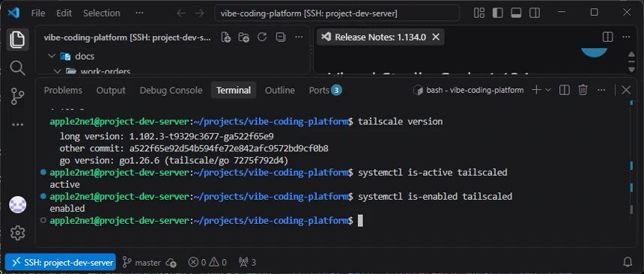The height and width of the screenshot is (274, 644).
Task: Switch to the Problems tab
Action: [x=63, y=91]
